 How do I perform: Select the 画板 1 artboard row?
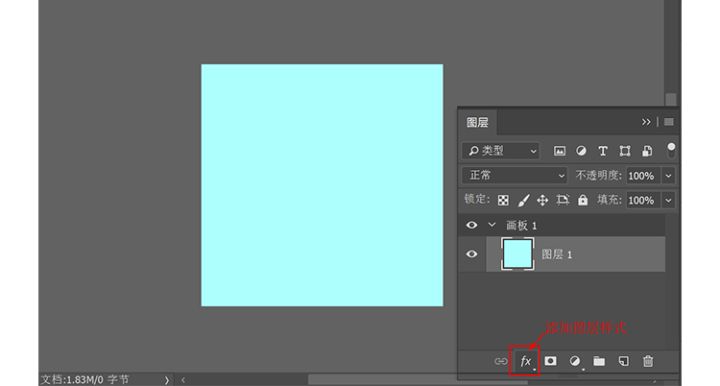562,225
